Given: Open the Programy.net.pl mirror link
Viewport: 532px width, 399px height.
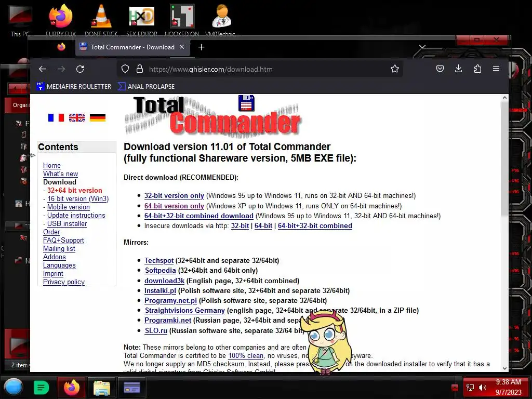Looking at the screenshot, I should (x=170, y=301).
